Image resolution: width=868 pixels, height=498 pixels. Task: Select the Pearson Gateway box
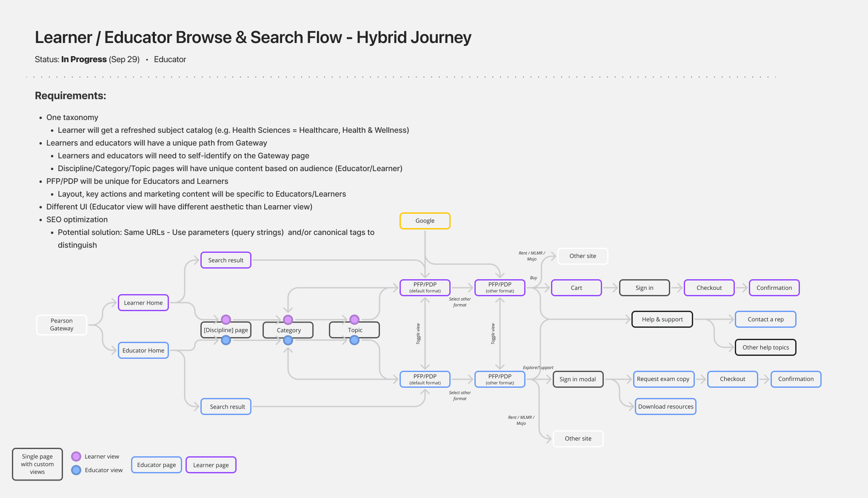point(62,325)
